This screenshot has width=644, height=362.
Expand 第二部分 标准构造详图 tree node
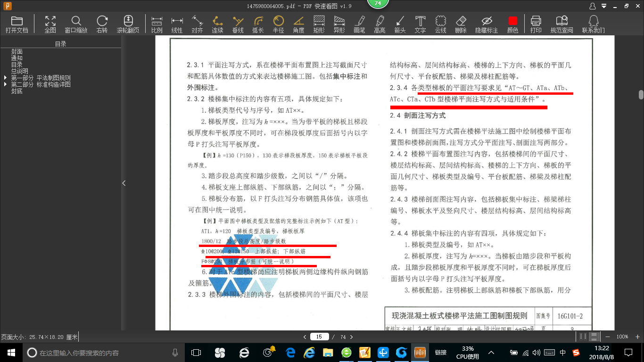point(5,84)
